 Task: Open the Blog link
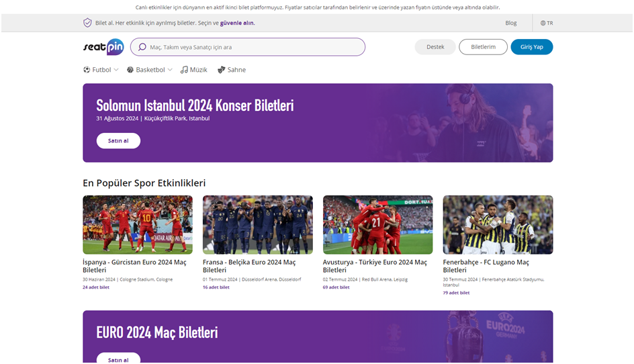click(x=511, y=23)
